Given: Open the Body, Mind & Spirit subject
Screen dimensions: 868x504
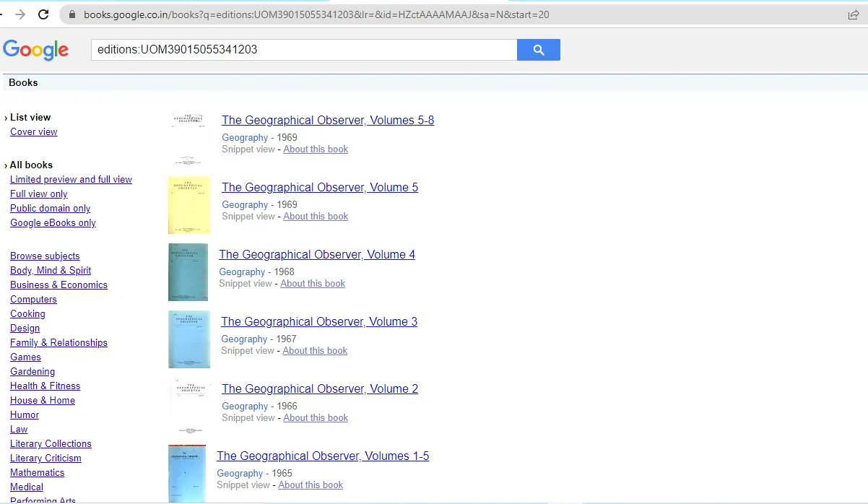Looking at the screenshot, I should click(51, 271).
